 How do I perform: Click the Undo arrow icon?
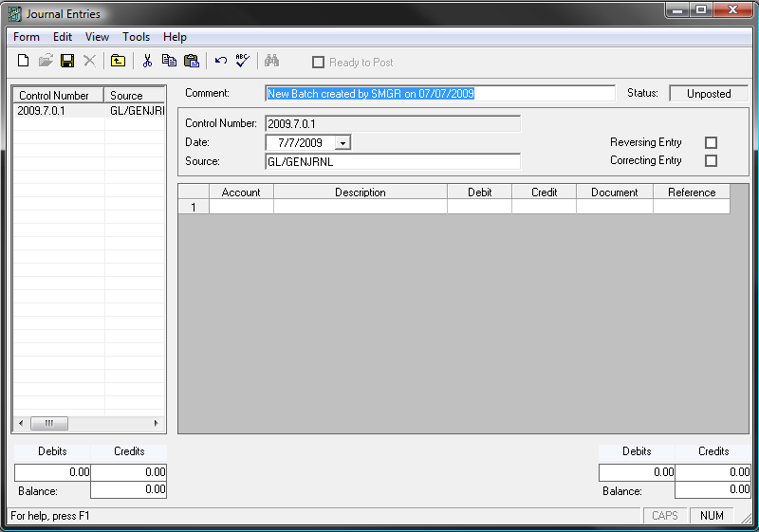click(220, 61)
